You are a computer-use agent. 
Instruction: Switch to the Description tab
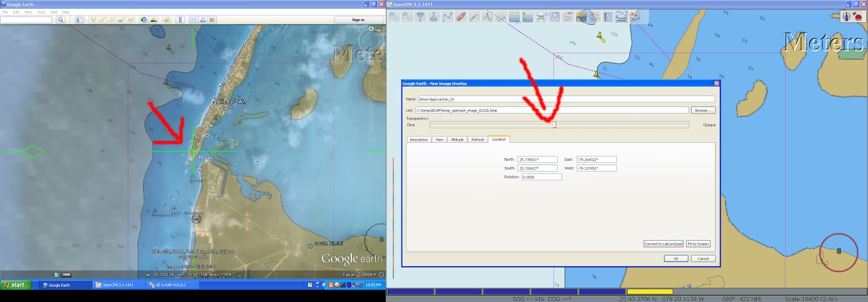[419, 140]
